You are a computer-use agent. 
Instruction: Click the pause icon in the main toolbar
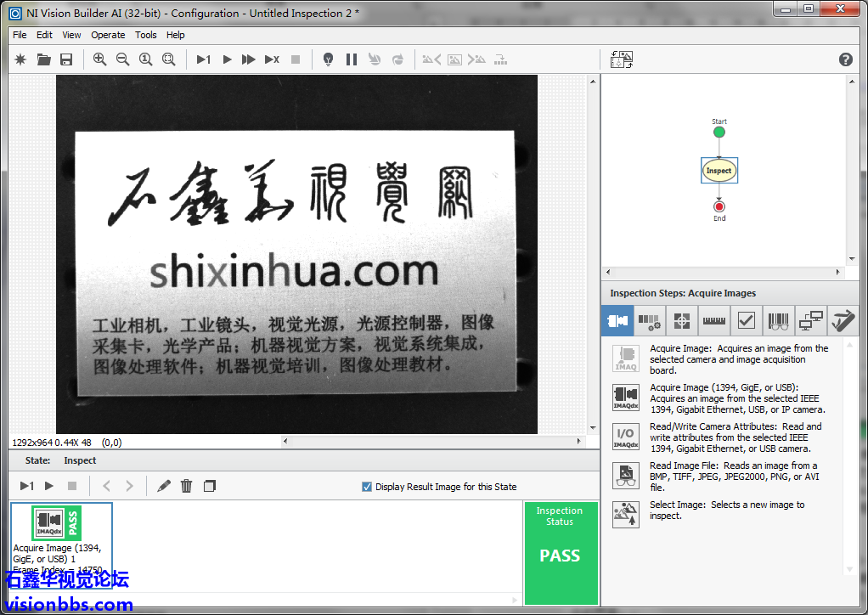[x=351, y=59]
